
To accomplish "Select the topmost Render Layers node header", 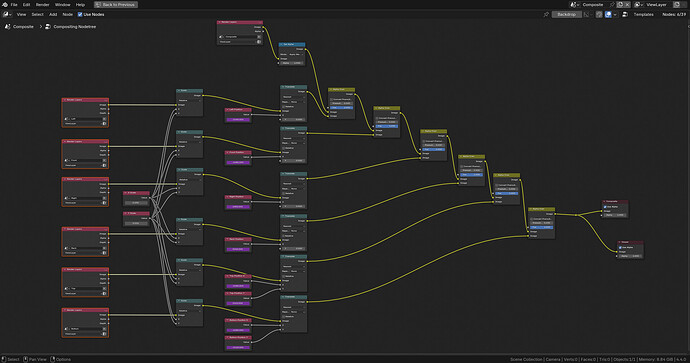I will pyautogui.click(x=240, y=22).
